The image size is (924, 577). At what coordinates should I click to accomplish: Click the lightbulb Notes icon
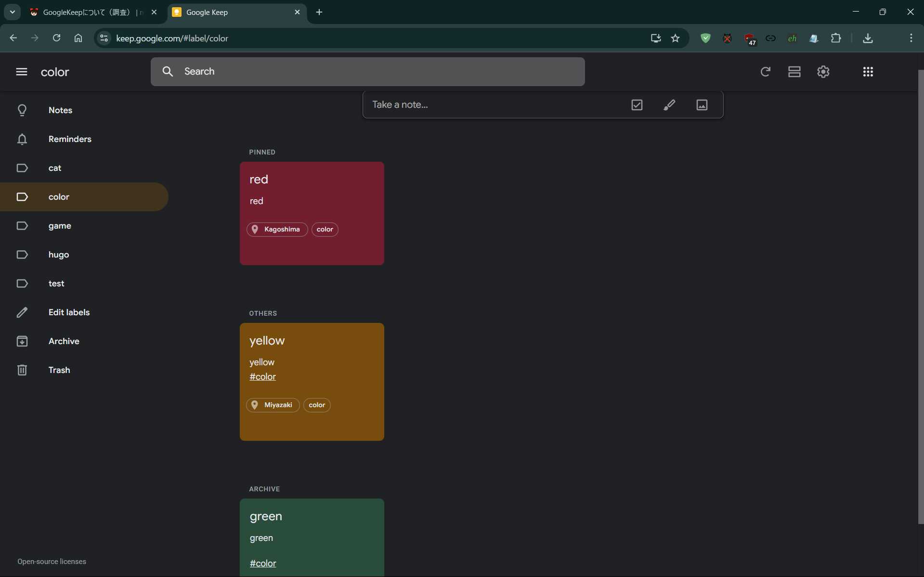(22, 110)
